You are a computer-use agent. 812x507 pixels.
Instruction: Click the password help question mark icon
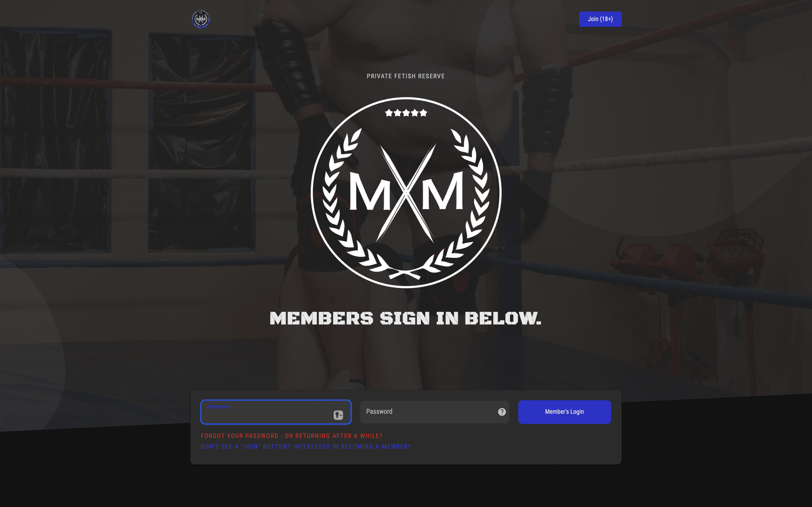pos(502,412)
